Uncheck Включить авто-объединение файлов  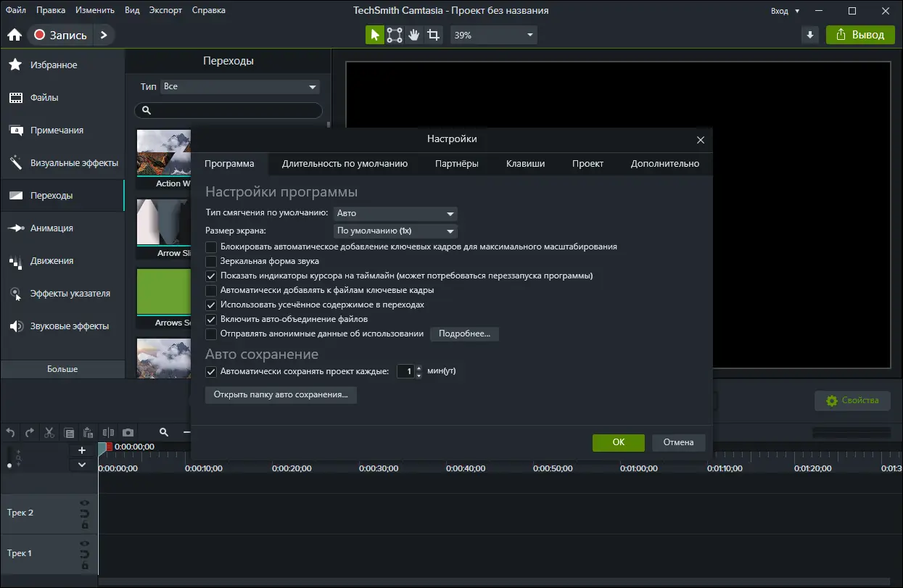[x=211, y=319]
